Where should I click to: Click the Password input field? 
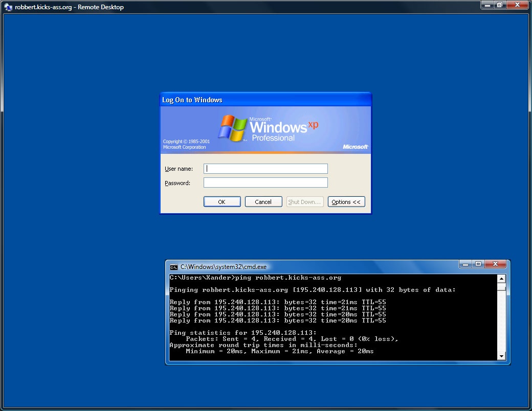[x=265, y=182]
